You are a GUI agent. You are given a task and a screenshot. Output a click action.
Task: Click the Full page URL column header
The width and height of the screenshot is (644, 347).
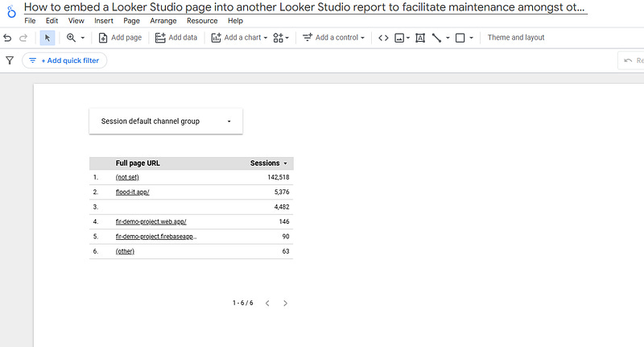(138, 163)
